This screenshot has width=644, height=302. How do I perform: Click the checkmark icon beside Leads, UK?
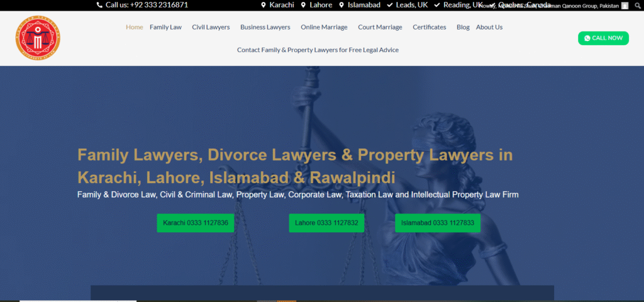tap(390, 5)
